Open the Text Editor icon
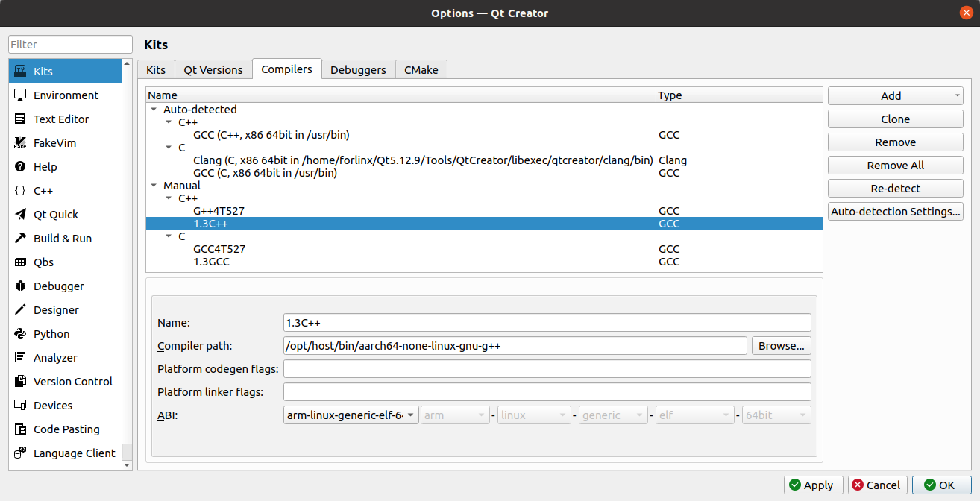The height and width of the screenshot is (501, 980). [x=20, y=119]
